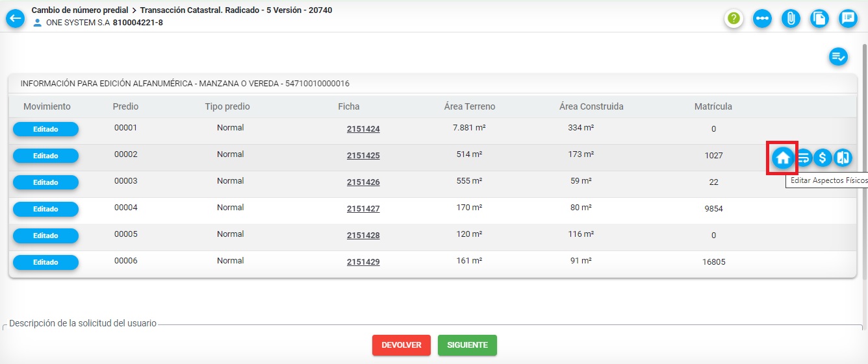The height and width of the screenshot is (364, 868).
Task: Click the back arrow icon
Action: pyautogui.click(x=15, y=18)
